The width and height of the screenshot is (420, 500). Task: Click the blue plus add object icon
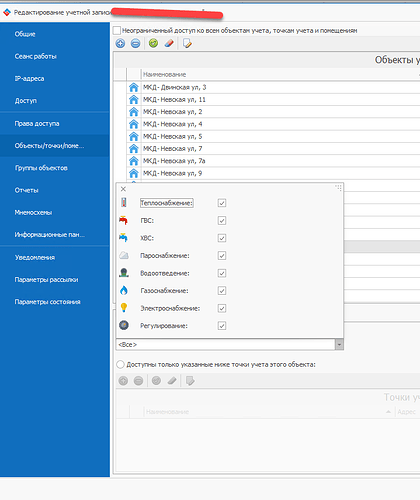pos(120,43)
